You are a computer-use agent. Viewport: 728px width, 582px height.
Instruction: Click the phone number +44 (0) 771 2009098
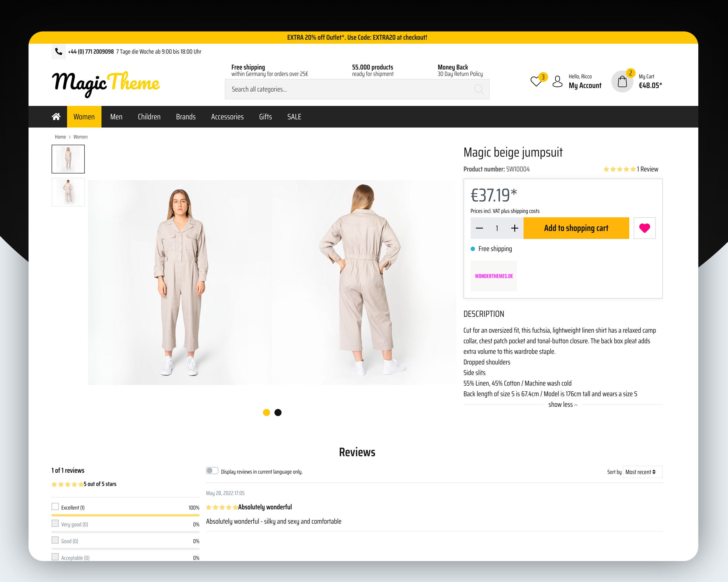(91, 52)
